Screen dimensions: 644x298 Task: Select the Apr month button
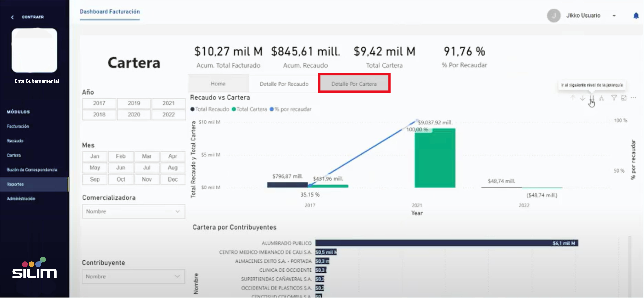(x=173, y=156)
